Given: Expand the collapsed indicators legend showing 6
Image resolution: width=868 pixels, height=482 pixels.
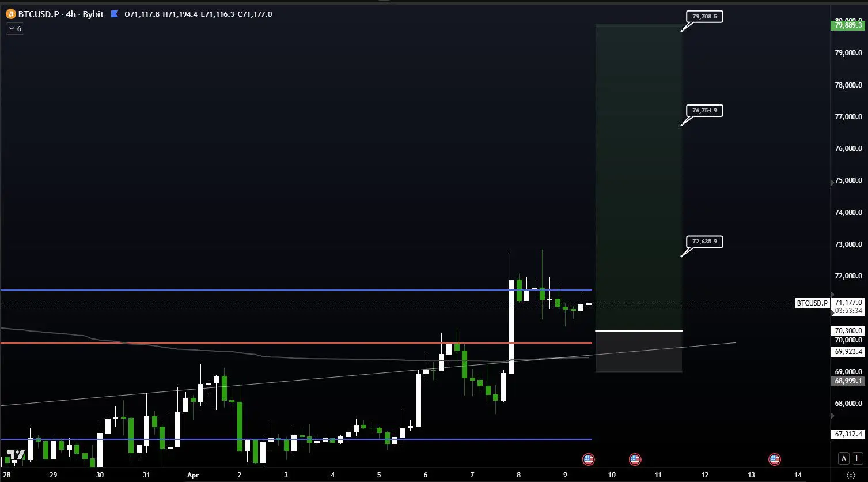Looking at the screenshot, I should pyautogui.click(x=15, y=28).
